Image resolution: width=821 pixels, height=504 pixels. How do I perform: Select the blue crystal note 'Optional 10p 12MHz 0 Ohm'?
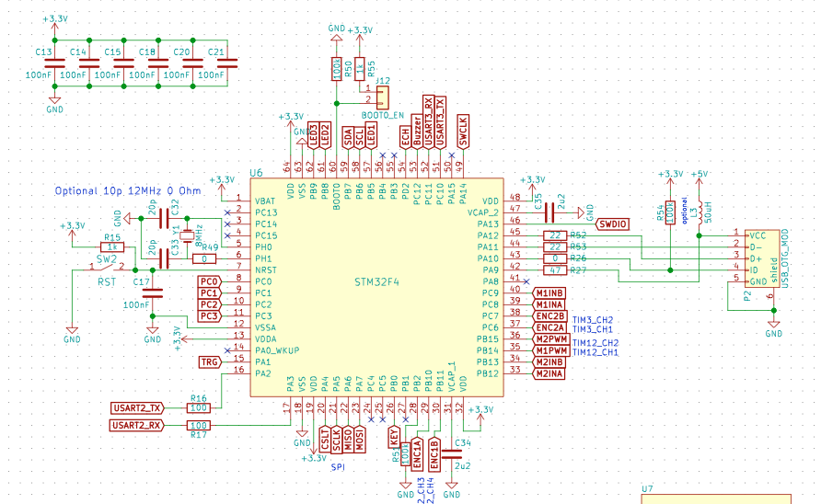coord(128,191)
